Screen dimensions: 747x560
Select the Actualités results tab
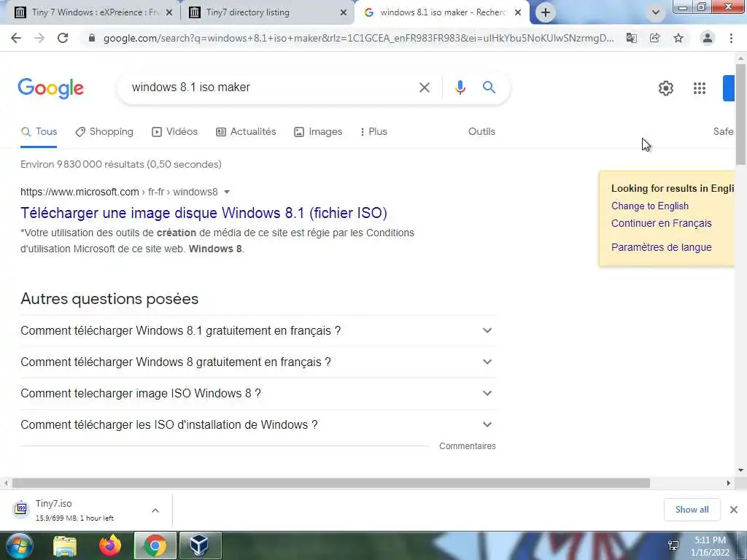click(246, 132)
